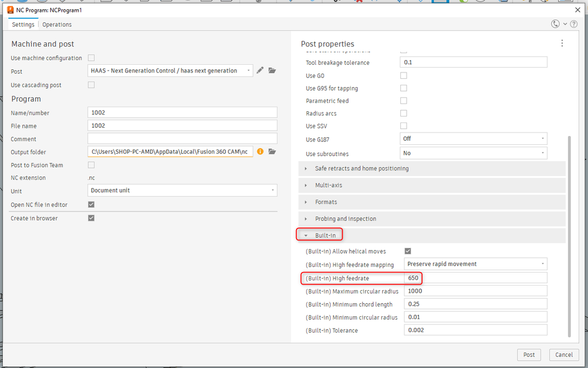This screenshot has width=588, height=368.
Task: Open the Unit dropdown
Action: point(182,190)
